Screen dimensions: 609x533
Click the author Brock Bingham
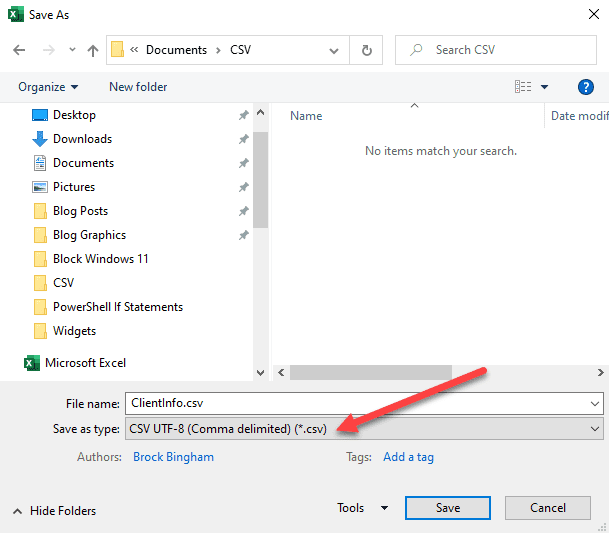pos(174,457)
